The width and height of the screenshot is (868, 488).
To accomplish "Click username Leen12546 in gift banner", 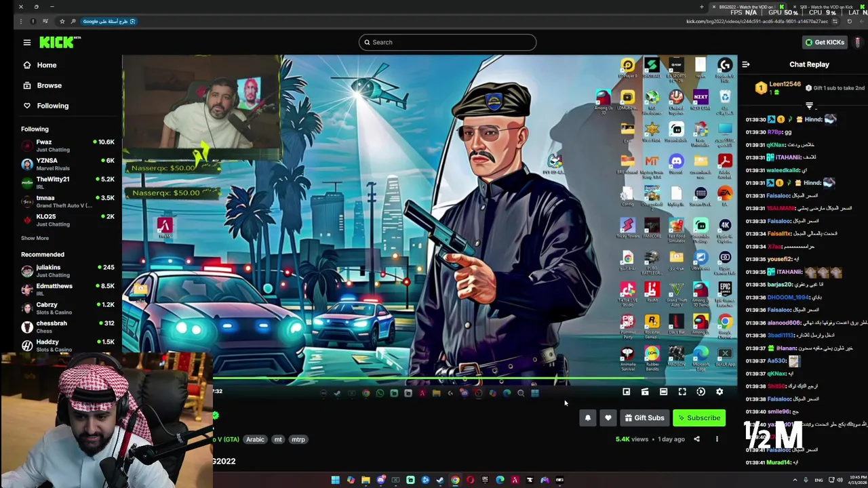I will 785,84.
